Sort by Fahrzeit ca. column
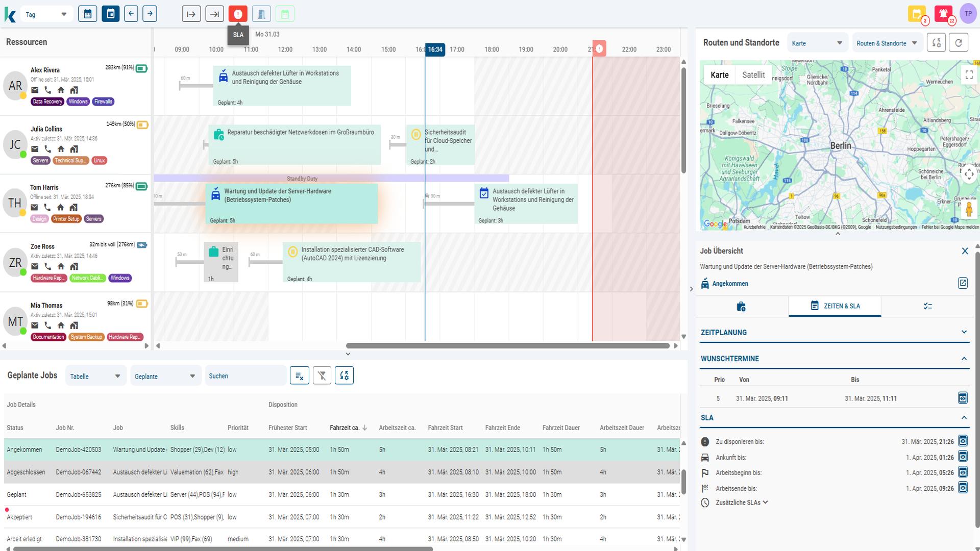This screenshot has height=551, width=980. coord(348,428)
